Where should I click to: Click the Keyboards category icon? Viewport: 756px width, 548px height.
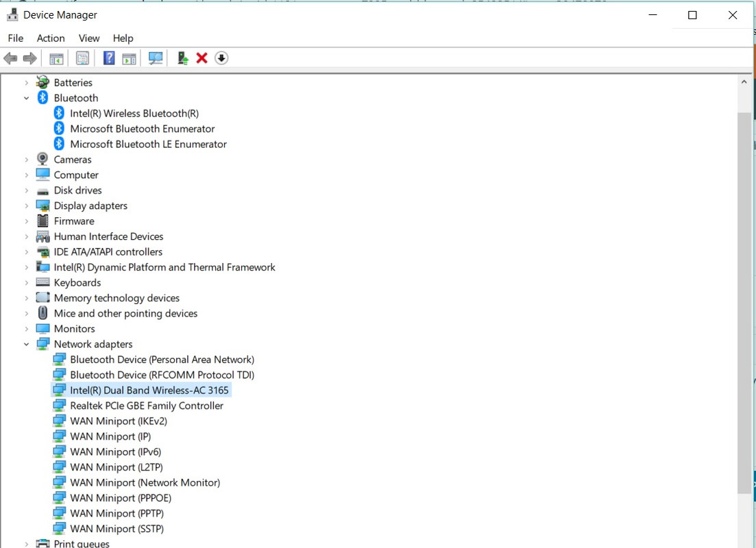[x=43, y=282]
